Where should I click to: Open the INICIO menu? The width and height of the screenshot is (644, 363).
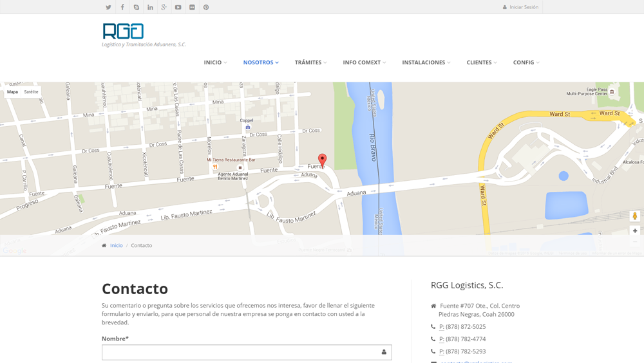pos(215,62)
